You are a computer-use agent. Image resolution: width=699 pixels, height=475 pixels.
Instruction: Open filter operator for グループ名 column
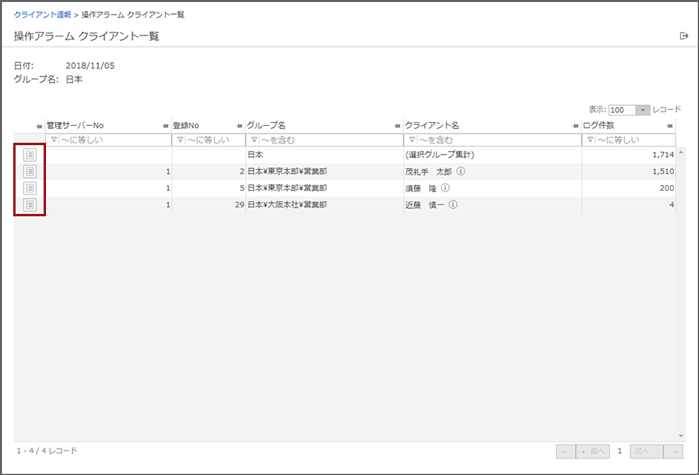coord(253,141)
